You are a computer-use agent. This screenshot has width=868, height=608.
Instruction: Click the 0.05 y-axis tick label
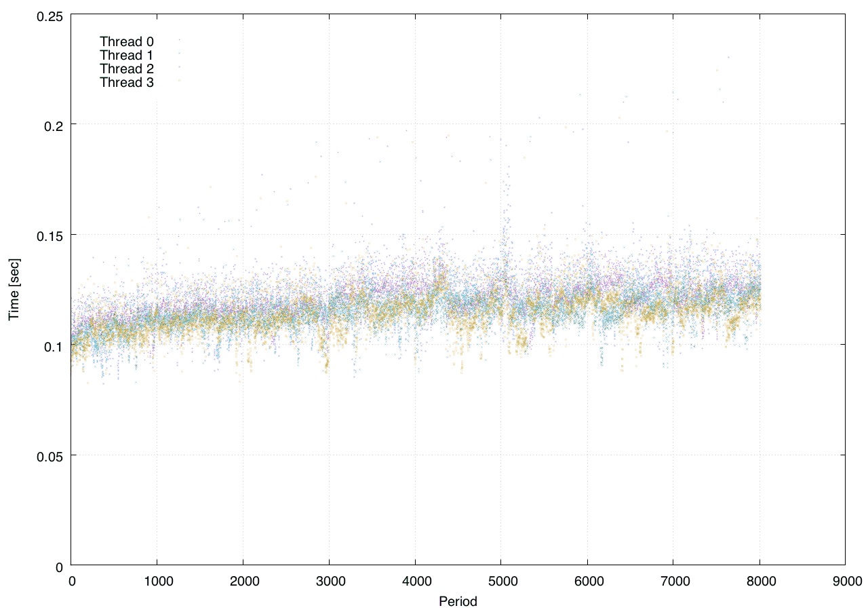[48, 455]
